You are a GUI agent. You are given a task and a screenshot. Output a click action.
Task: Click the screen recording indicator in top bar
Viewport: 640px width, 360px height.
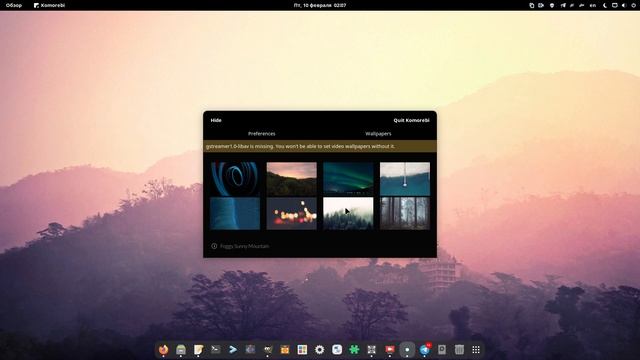[x=541, y=5]
